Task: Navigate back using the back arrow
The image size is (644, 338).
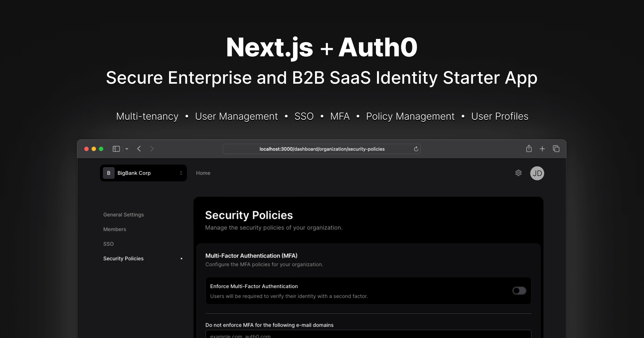Action: point(139,149)
